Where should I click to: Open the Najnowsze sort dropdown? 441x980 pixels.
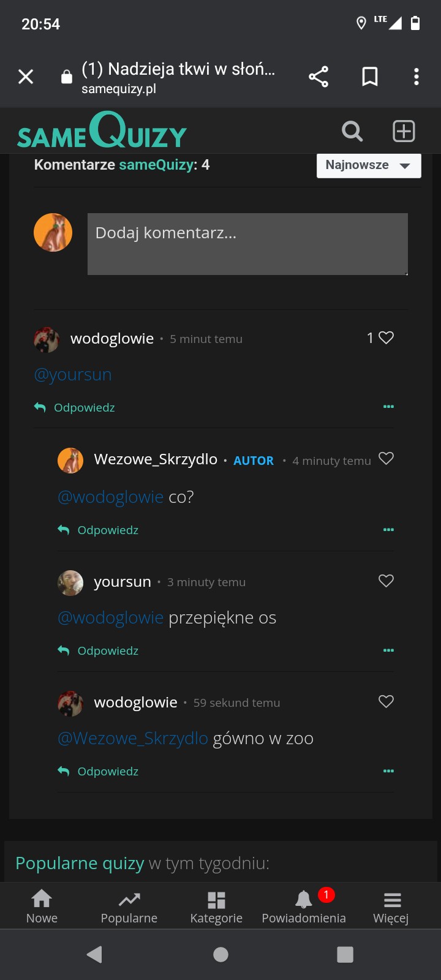tap(369, 165)
